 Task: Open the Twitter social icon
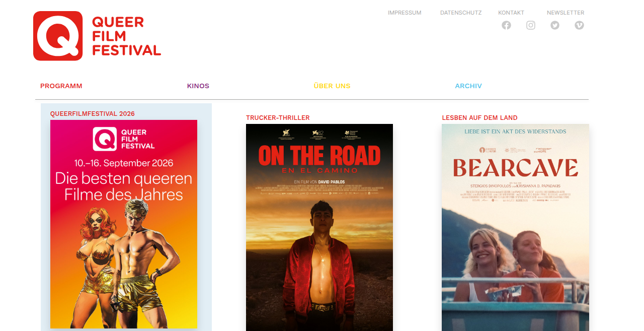[x=555, y=25]
